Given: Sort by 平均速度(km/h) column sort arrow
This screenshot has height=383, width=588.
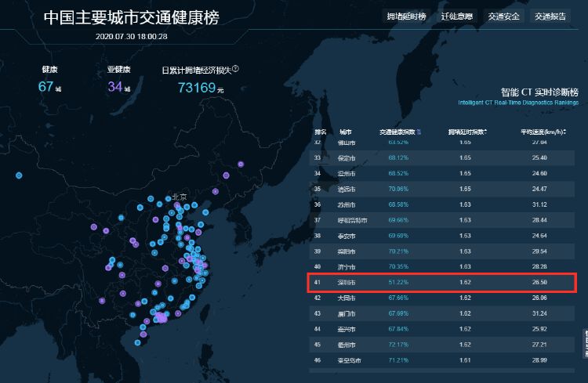Looking at the screenshot, I should click(564, 132).
